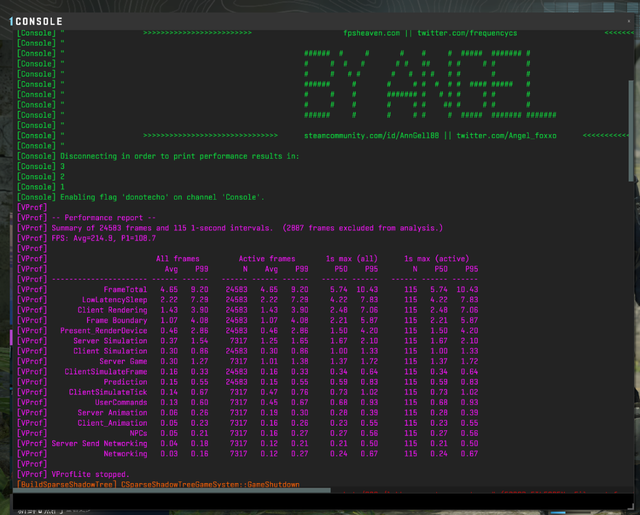Click the NPCs row label
This screenshot has width=640, height=515.
(138, 433)
